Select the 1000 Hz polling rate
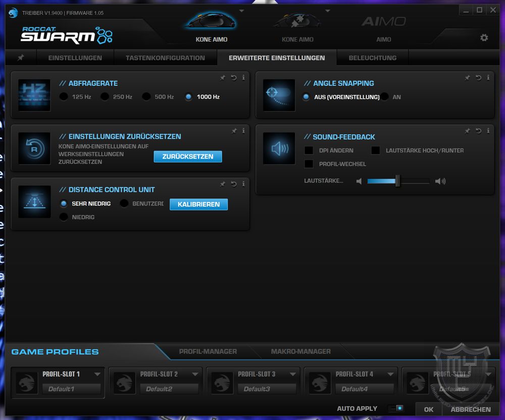This screenshot has height=420, width=505. [188, 96]
